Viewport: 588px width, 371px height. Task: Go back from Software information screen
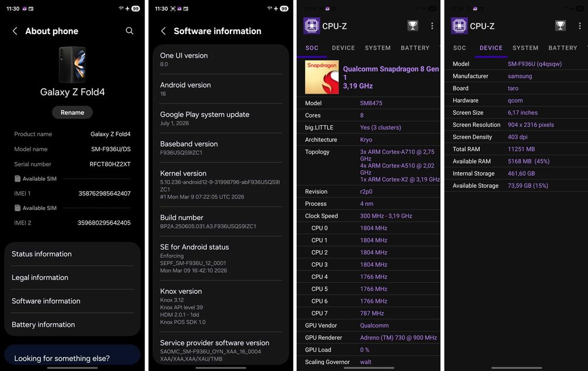coord(163,31)
